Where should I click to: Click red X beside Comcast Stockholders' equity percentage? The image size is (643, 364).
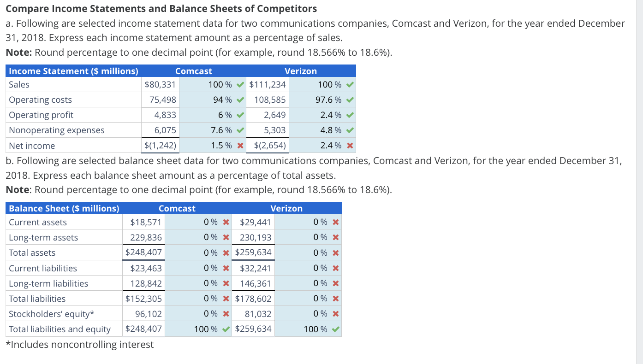(226, 314)
